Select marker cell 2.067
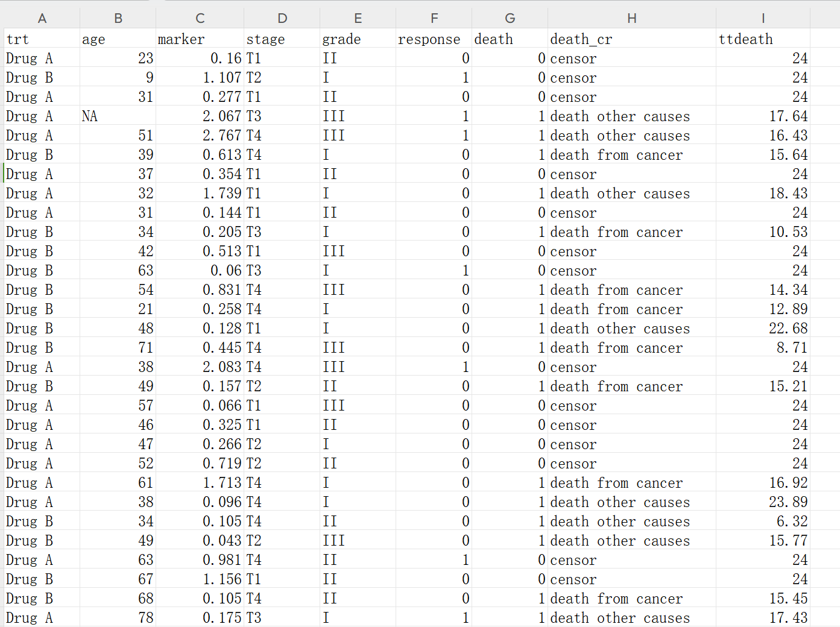Image resolution: width=840 pixels, height=627 pixels. (x=200, y=116)
